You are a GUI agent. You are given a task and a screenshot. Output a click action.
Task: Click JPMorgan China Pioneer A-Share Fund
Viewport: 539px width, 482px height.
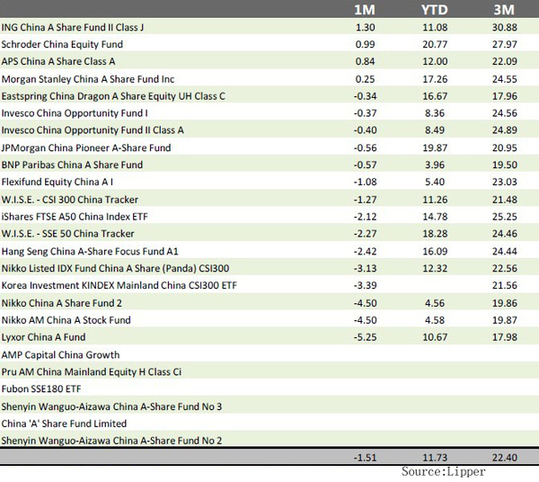pyautogui.click(x=86, y=148)
